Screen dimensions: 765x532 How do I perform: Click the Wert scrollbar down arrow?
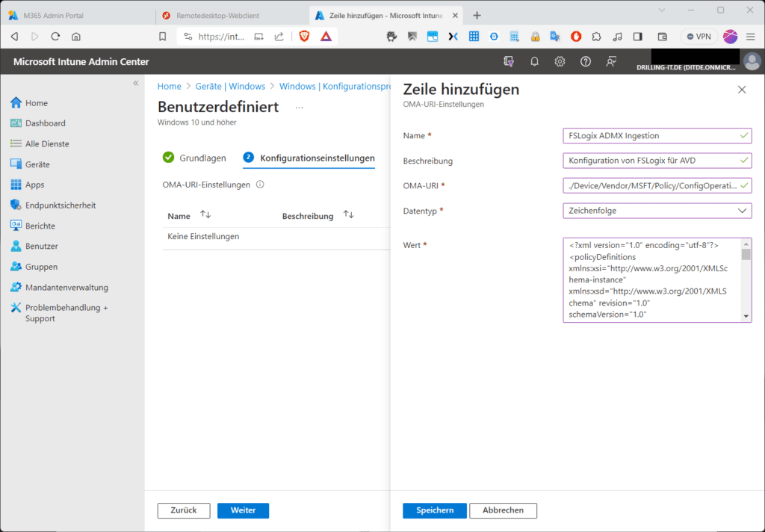tap(746, 316)
